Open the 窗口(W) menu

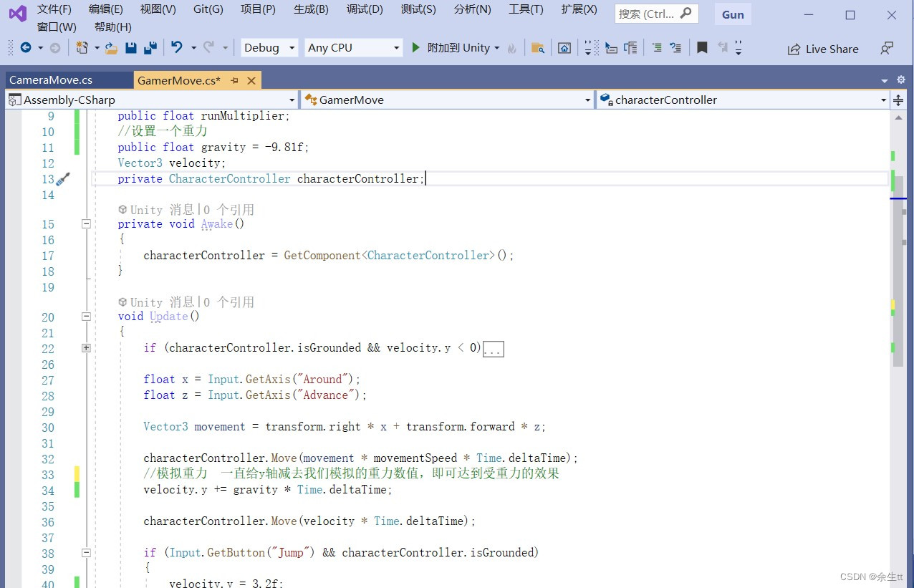click(57, 26)
